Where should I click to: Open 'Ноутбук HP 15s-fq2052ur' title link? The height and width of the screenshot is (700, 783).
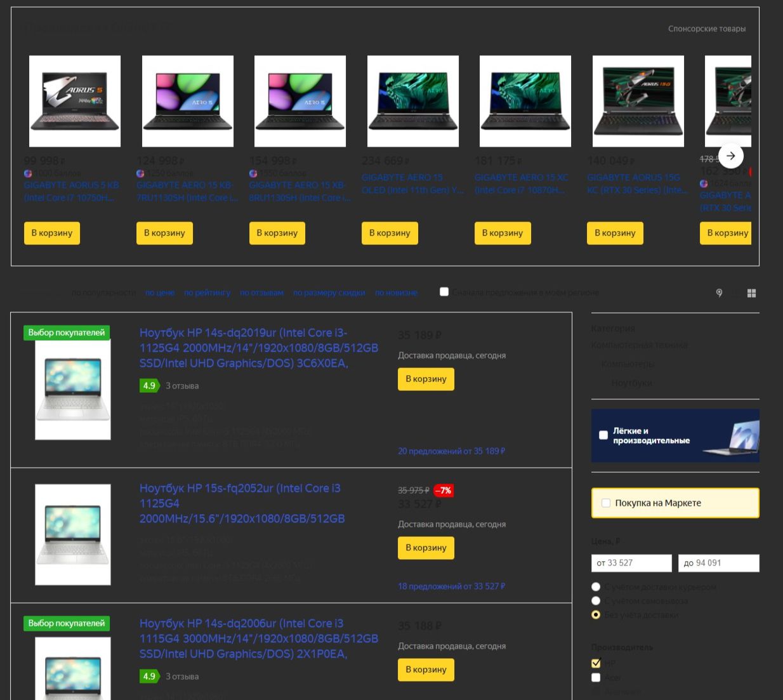click(242, 503)
